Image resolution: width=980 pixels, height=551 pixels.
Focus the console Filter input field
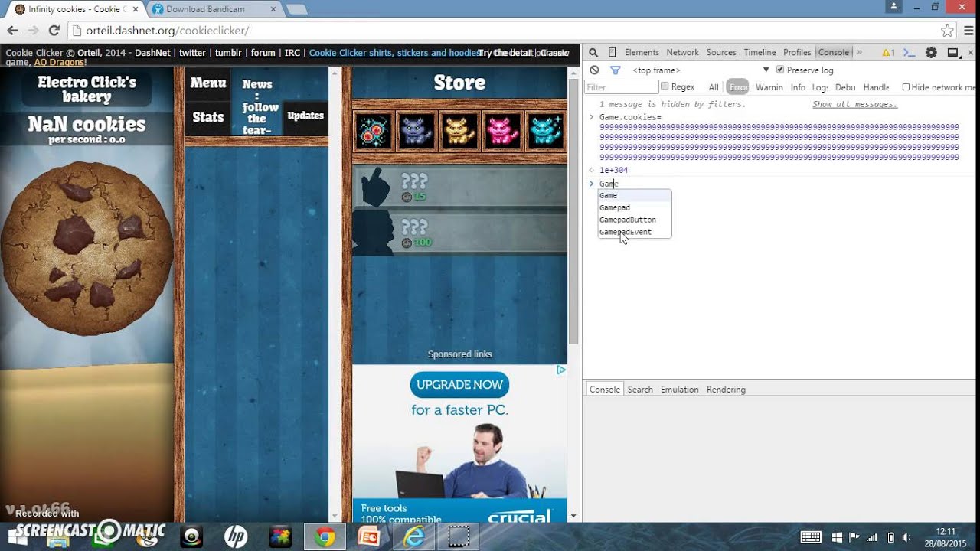point(621,87)
